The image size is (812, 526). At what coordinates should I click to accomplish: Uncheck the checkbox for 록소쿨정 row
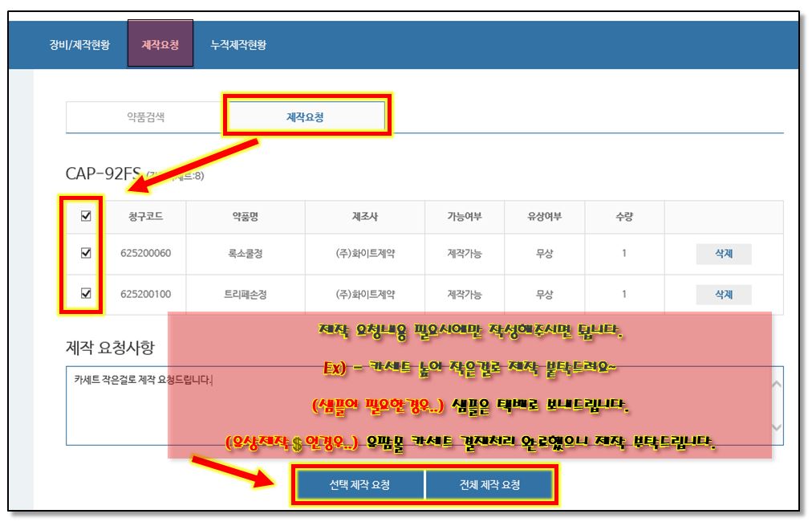click(x=87, y=253)
